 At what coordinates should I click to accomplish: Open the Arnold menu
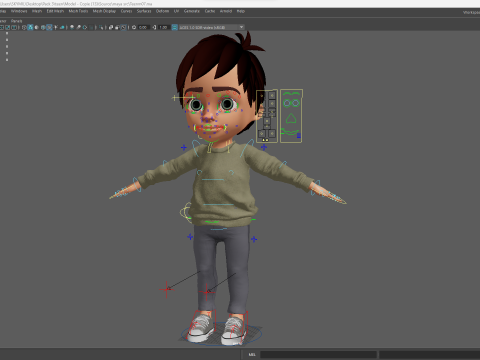pyautogui.click(x=226, y=11)
